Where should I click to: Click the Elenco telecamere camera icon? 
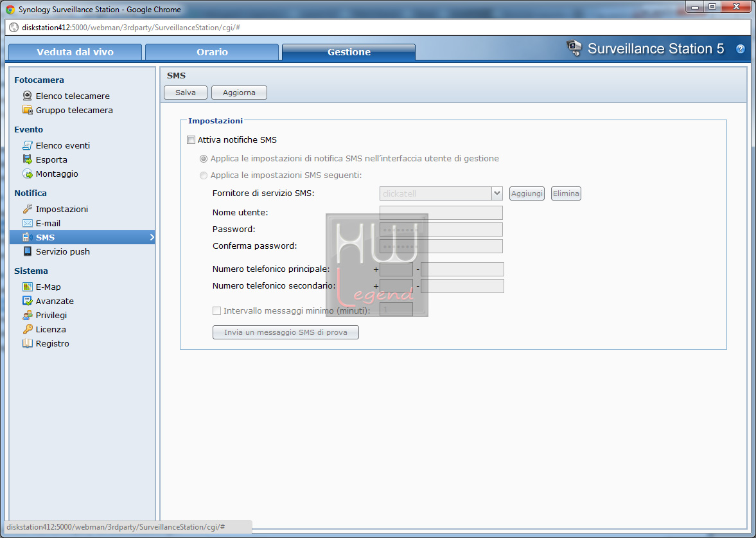tap(28, 96)
